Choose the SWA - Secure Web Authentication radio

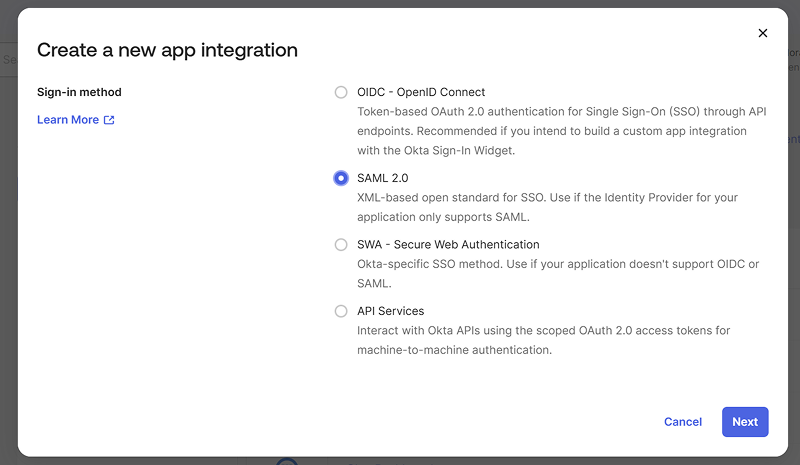pos(341,245)
